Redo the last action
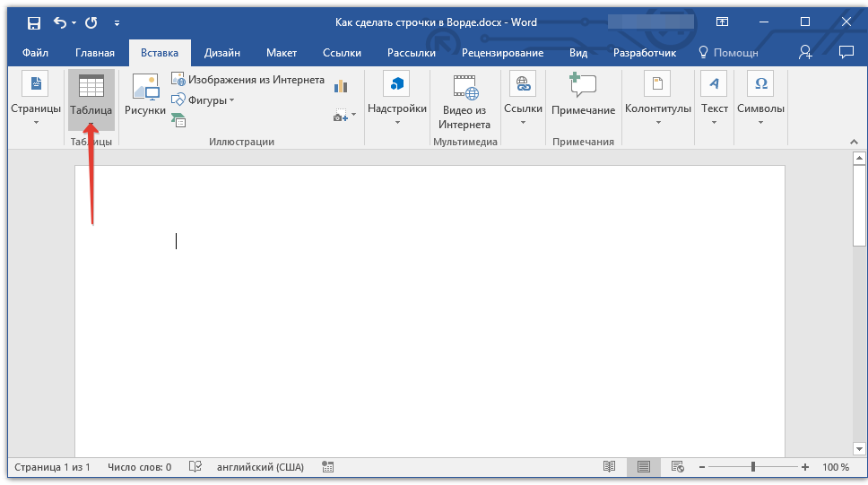The image size is (868, 485). [x=91, y=22]
